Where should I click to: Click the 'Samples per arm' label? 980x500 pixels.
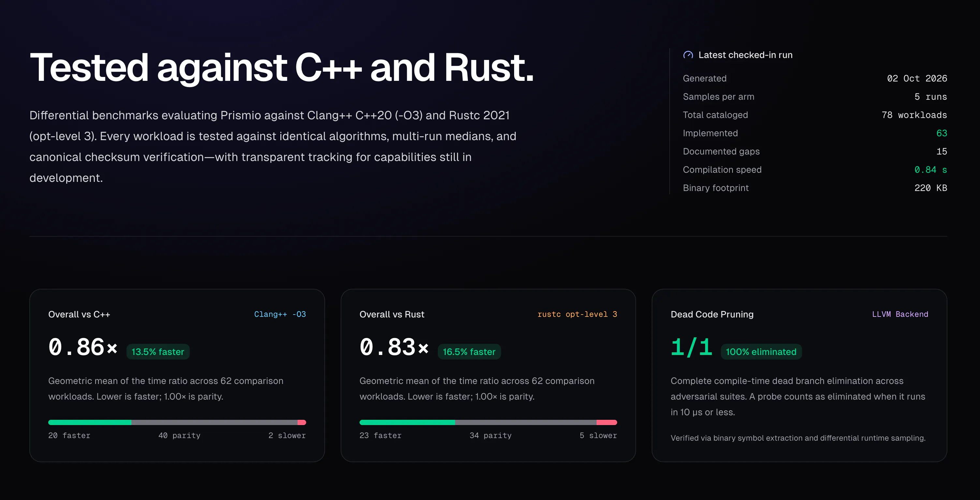[x=719, y=96]
